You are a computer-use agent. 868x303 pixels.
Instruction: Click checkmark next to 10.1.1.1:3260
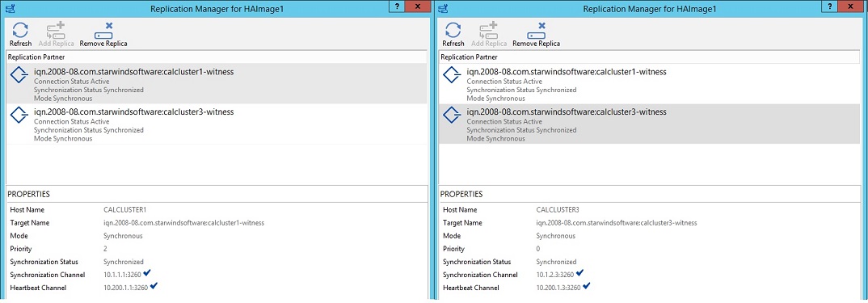(x=147, y=273)
